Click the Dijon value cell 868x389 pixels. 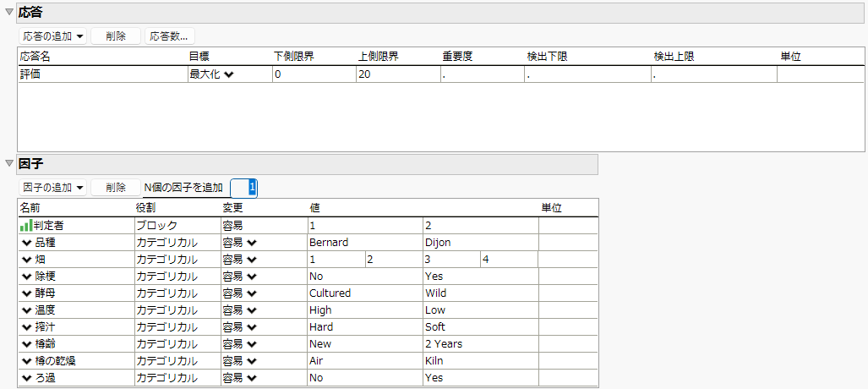pos(481,243)
